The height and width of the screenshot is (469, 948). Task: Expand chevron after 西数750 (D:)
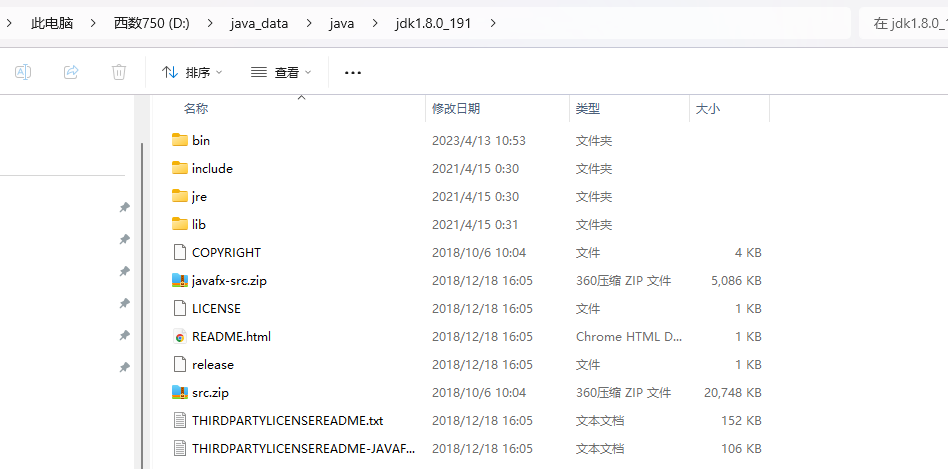[210, 24]
